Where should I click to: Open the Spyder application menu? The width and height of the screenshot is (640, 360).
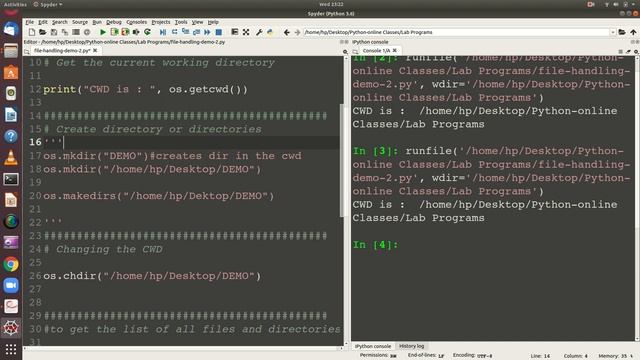click(48, 4)
